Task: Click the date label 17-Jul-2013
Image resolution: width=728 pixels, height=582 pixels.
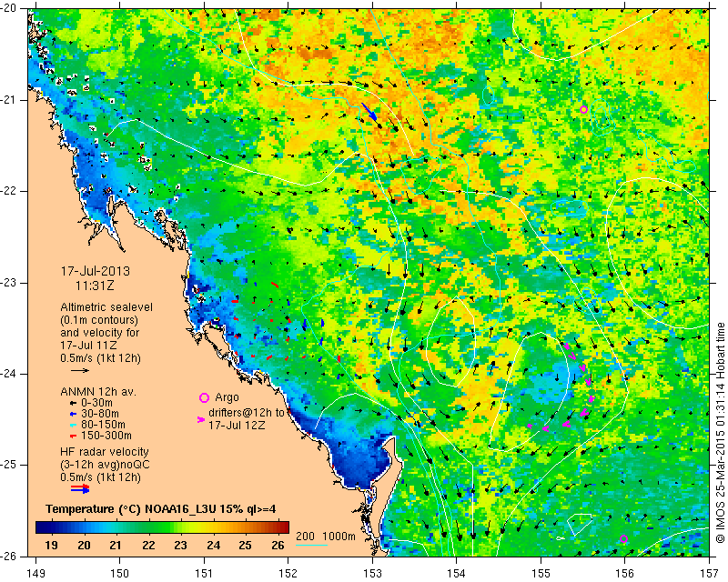Action: coord(96,271)
